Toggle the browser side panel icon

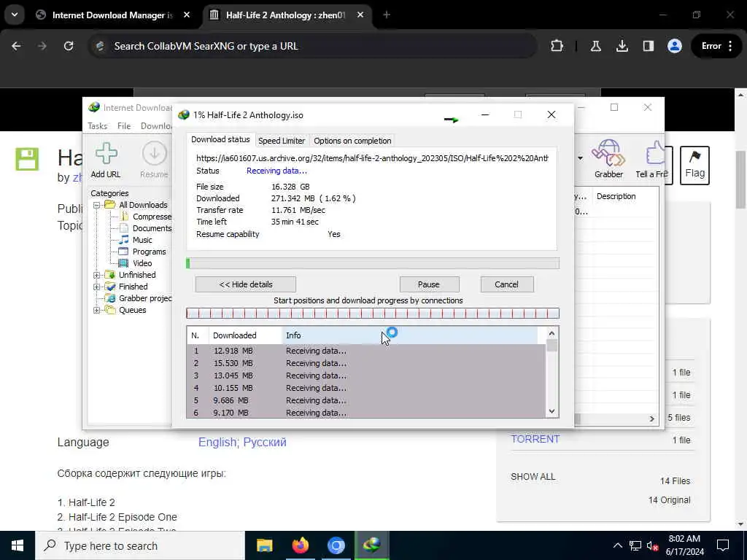[x=648, y=46]
